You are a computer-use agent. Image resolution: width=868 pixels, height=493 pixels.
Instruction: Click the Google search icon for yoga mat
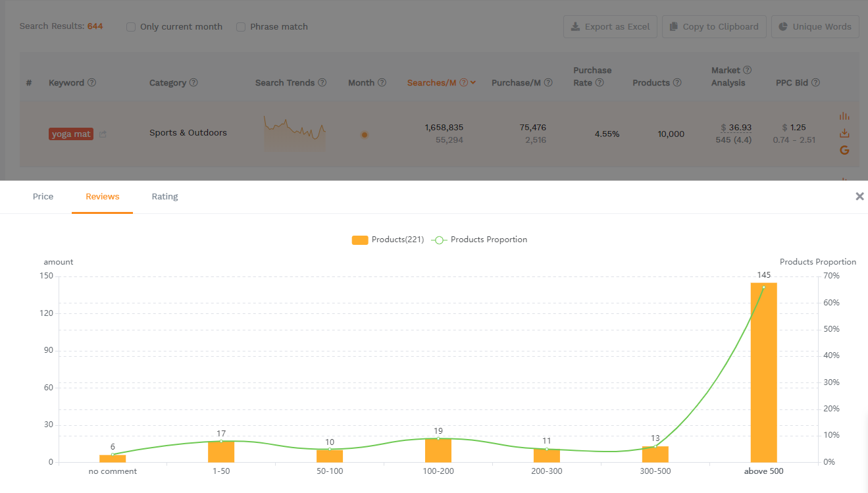pyautogui.click(x=844, y=150)
